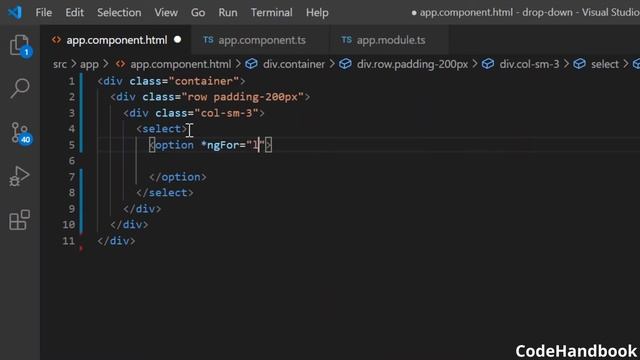Image resolution: width=640 pixels, height=360 pixels.
Task: Switch to the app.component.ts tab
Action: click(260, 40)
